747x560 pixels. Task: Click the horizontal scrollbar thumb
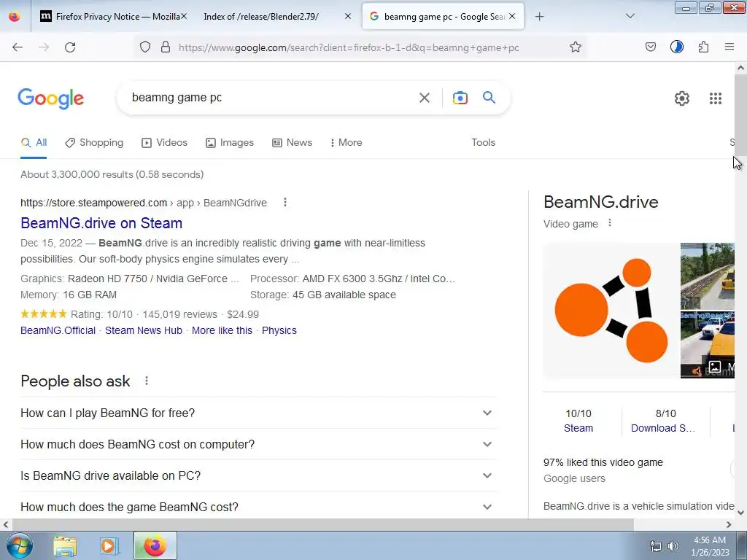[x=323, y=525]
